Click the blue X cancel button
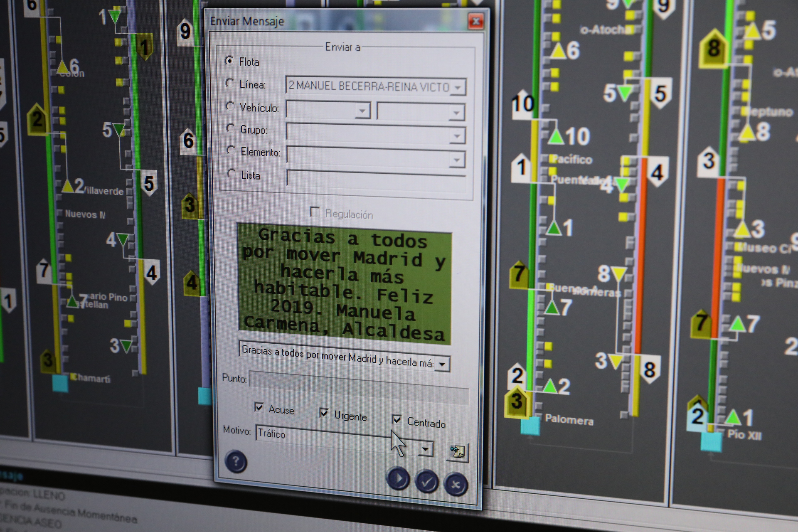Screen dimensions: 798x532 [x=456, y=485]
